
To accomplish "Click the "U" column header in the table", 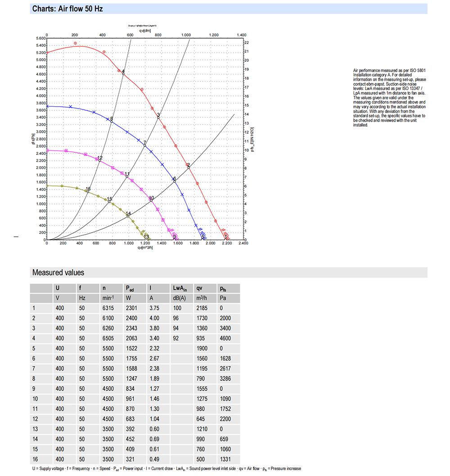I will click(57, 288).
